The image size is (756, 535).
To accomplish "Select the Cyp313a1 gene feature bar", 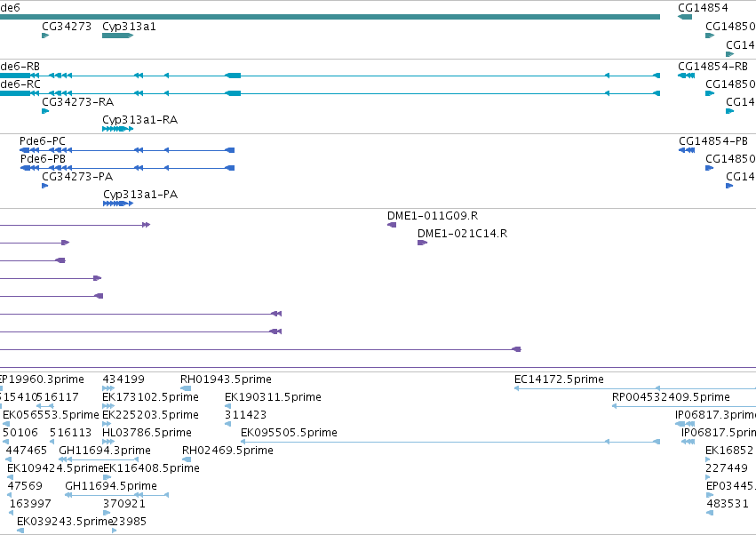I will tap(117, 36).
